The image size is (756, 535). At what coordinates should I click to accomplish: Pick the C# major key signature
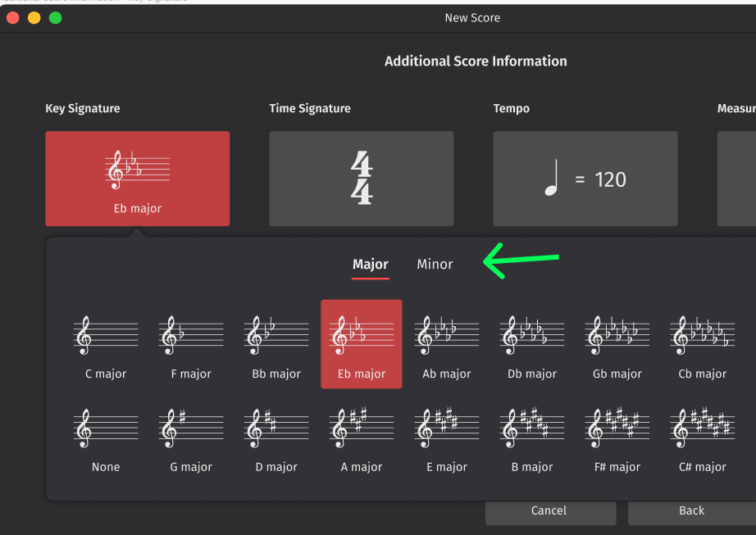(x=702, y=437)
